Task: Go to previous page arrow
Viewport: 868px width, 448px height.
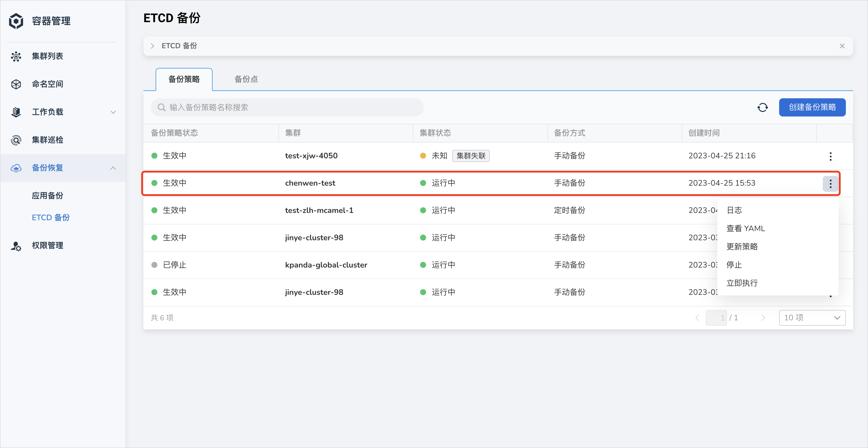Action: coord(697,318)
